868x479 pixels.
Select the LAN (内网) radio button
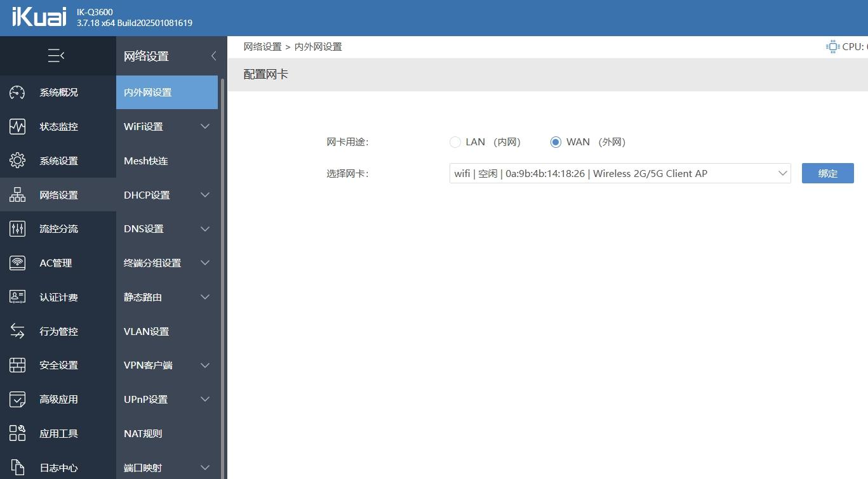tap(455, 141)
